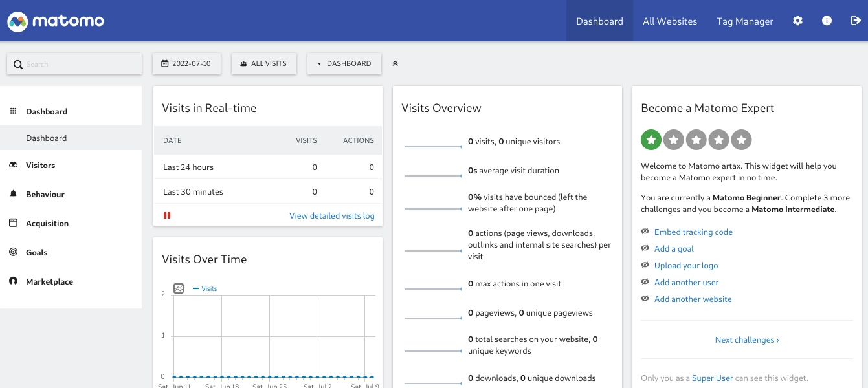Click the second grey star badge

pos(674,140)
